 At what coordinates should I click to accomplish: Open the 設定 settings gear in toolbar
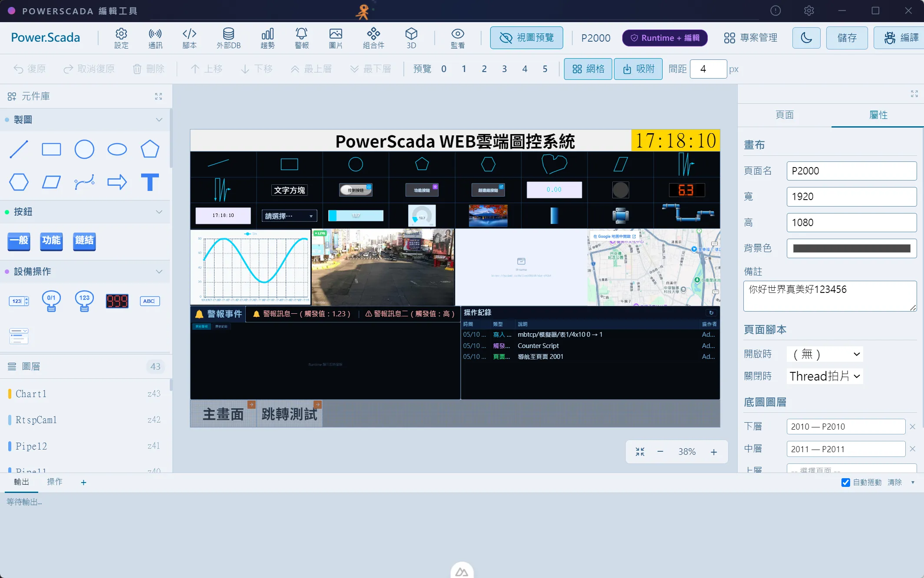[121, 38]
